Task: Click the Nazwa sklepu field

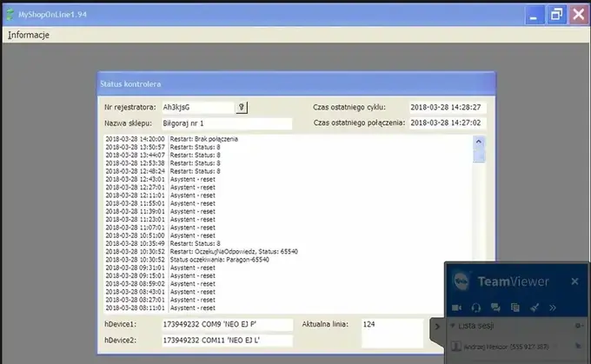Action: tap(227, 123)
